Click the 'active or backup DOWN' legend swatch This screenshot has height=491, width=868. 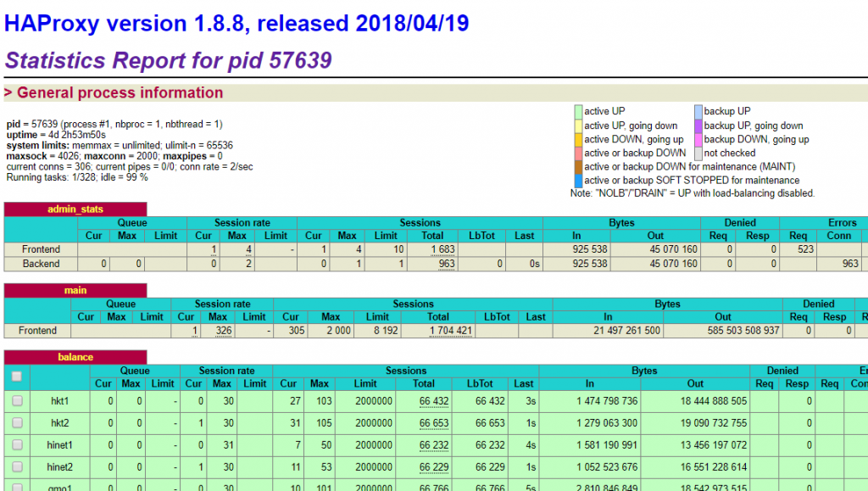click(578, 153)
